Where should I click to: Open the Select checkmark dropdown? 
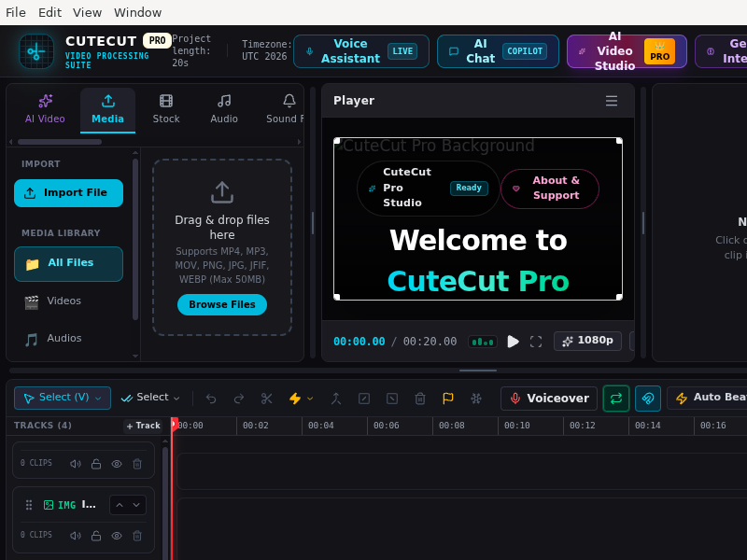tap(150, 398)
